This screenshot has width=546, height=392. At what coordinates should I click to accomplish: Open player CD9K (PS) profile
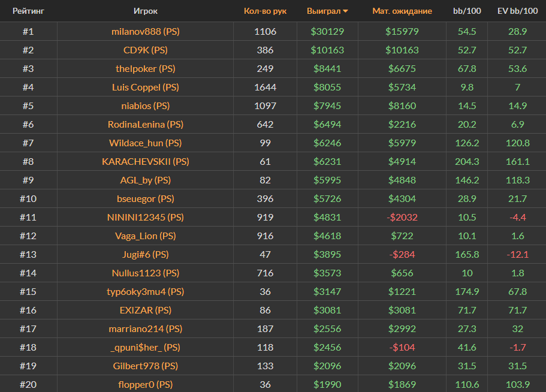[145, 50]
